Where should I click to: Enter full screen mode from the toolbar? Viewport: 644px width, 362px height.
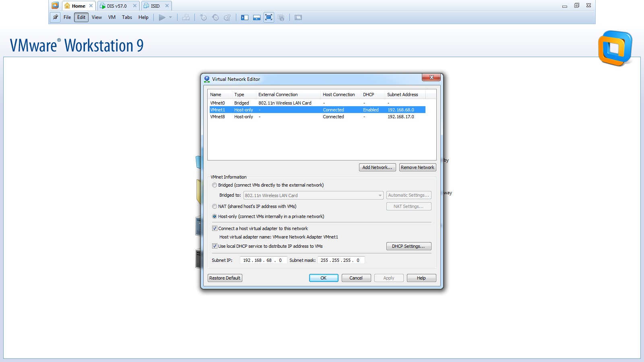pos(268,17)
